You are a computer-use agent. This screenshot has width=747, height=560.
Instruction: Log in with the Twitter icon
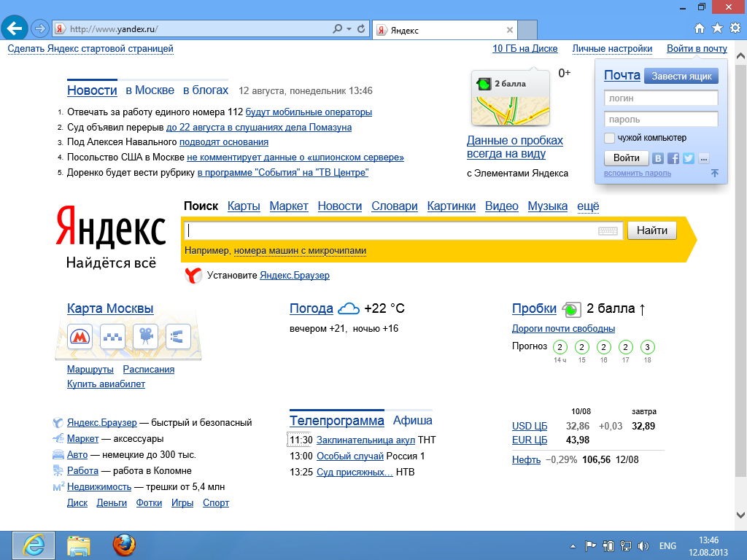[x=689, y=158]
